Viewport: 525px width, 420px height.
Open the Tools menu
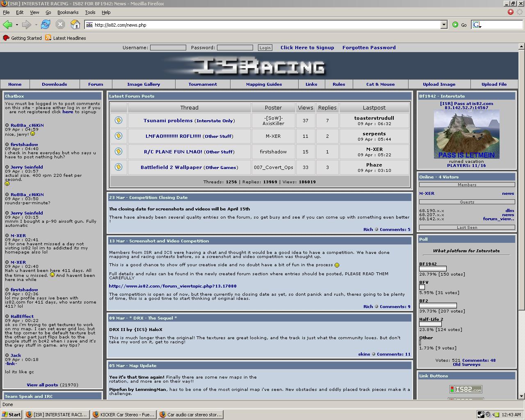coord(90,12)
